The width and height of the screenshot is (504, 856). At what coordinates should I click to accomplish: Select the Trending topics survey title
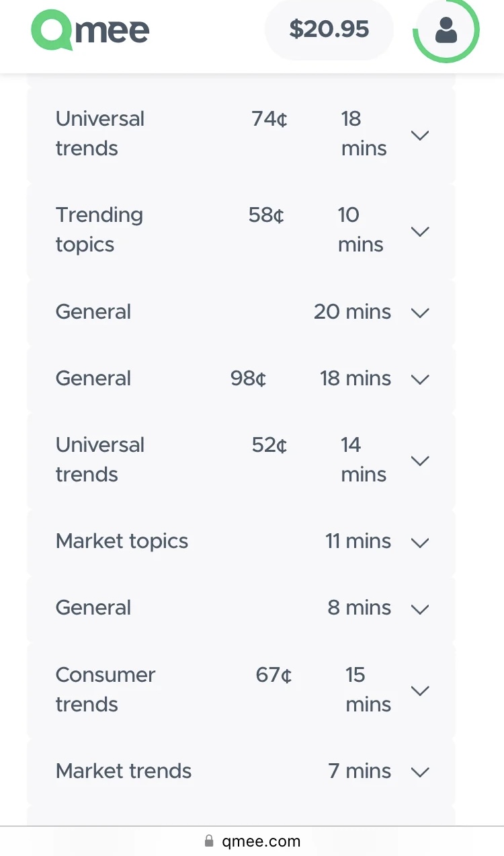point(99,229)
